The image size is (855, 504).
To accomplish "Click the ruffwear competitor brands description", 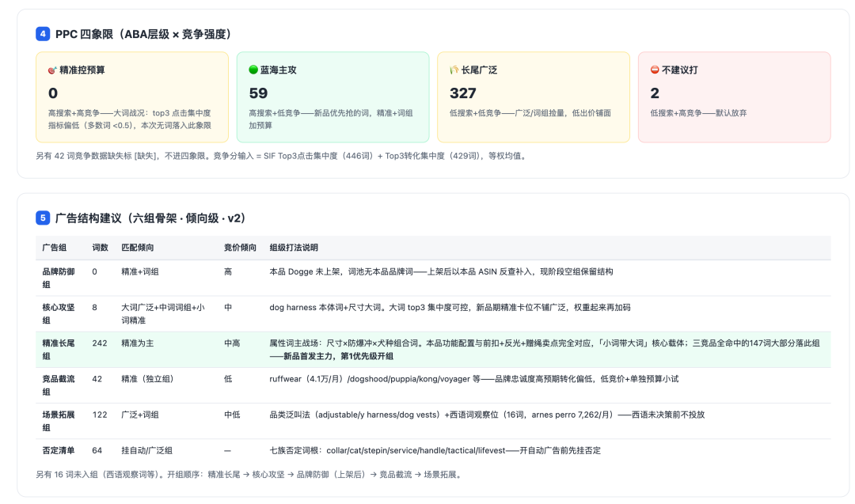I will [x=474, y=379].
